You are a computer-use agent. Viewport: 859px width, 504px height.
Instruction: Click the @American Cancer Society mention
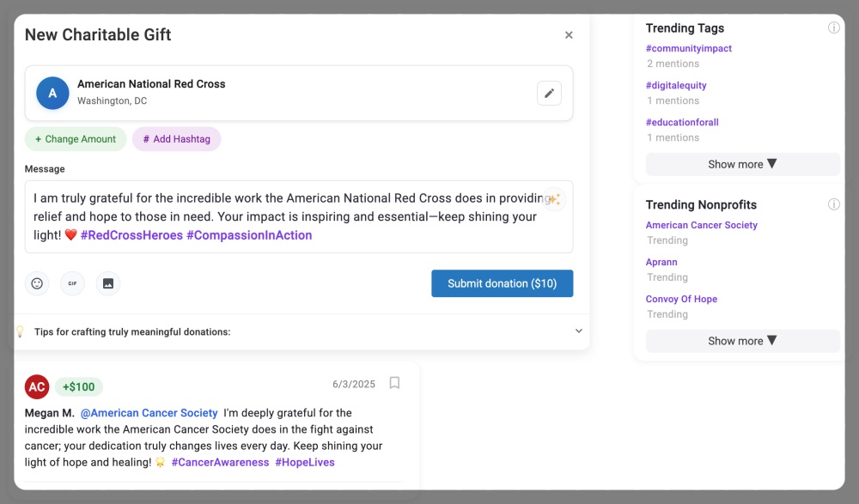(149, 413)
